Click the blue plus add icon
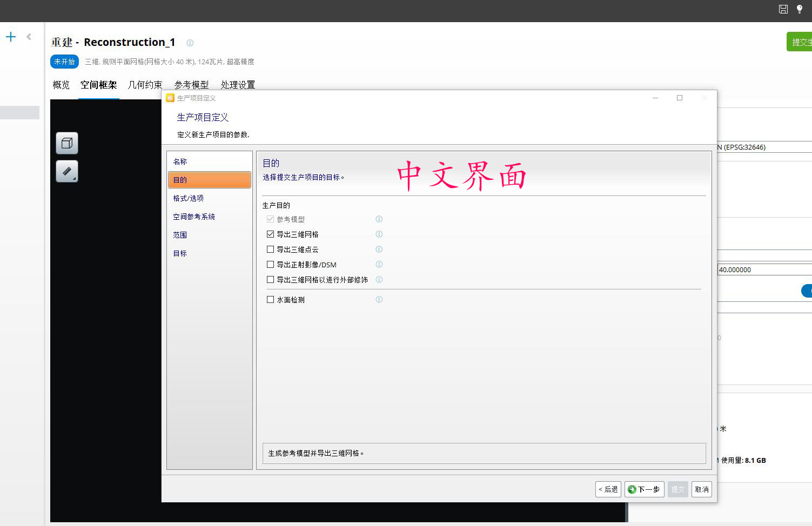812x526 pixels. click(x=11, y=37)
